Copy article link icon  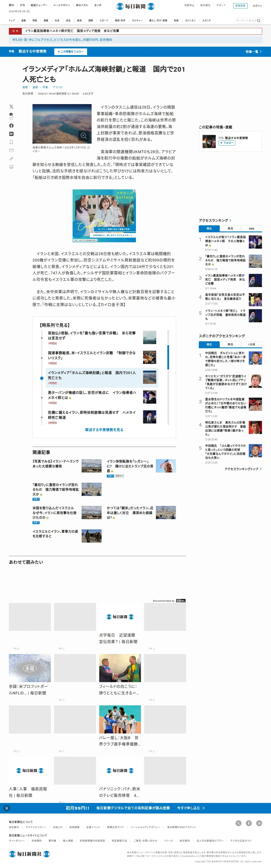pos(11,158)
